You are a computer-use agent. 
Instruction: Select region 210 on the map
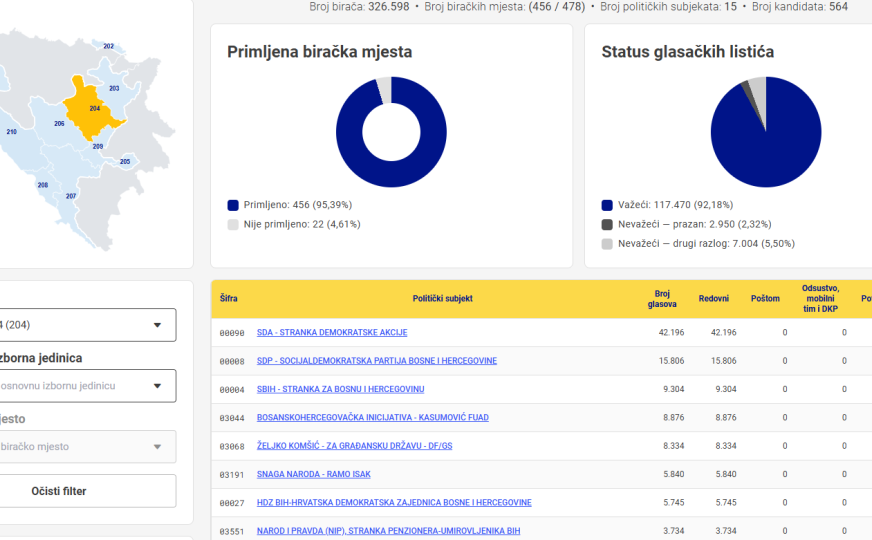point(12,132)
